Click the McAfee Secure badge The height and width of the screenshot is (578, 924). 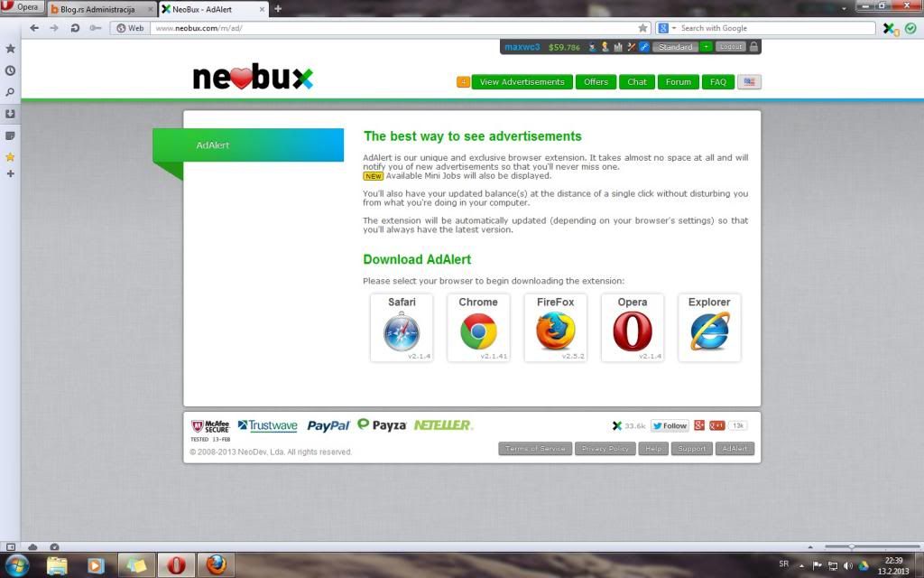point(210,430)
